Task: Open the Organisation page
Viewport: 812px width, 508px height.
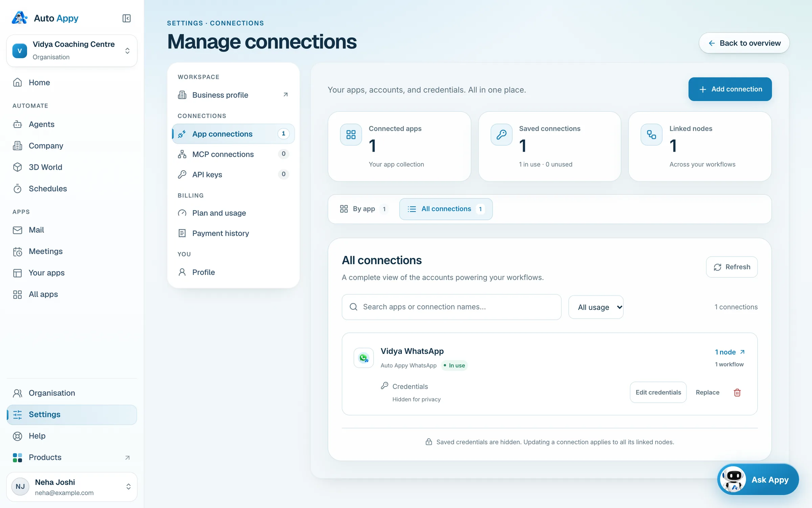Action: coord(72,393)
